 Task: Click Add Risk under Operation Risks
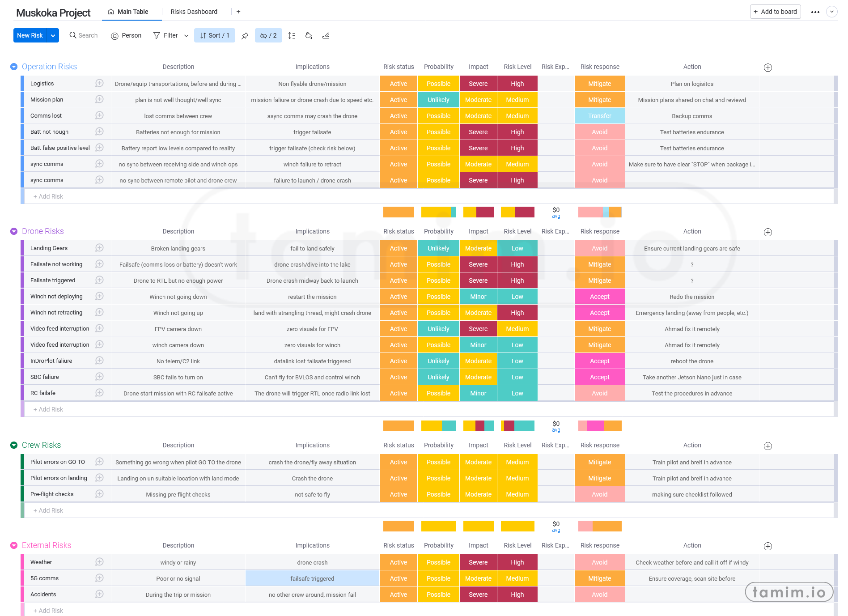[x=48, y=196]
